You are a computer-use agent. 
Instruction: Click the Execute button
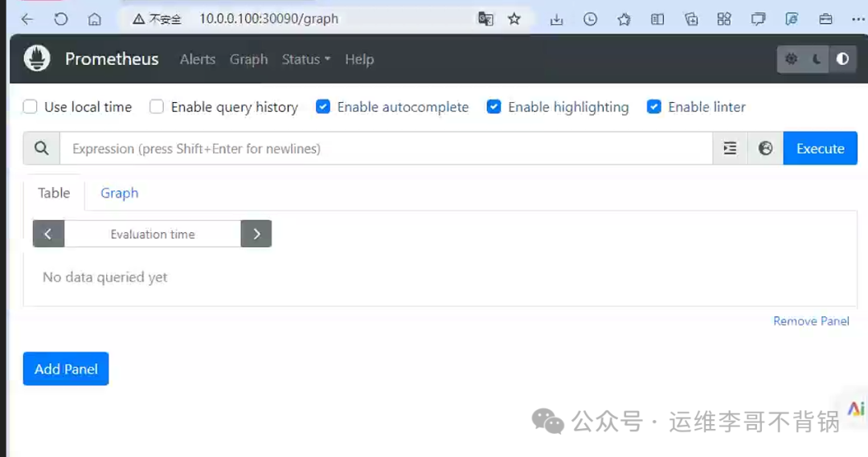821,149
